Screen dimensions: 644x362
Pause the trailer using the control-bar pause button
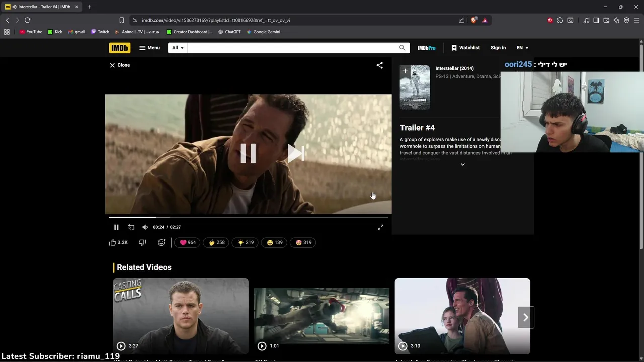coord(116,227)
